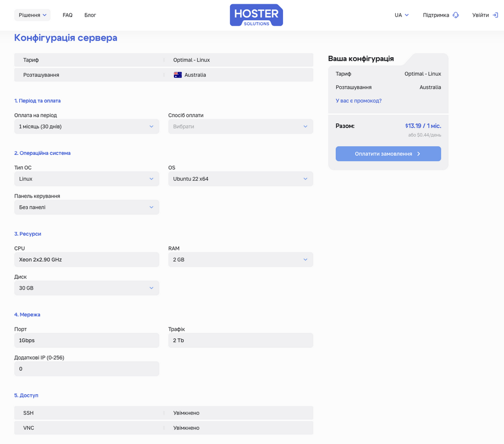Viewport: 504px width, 444px height.
Task: Click the Australia flag icon
Action: point(178,75)
